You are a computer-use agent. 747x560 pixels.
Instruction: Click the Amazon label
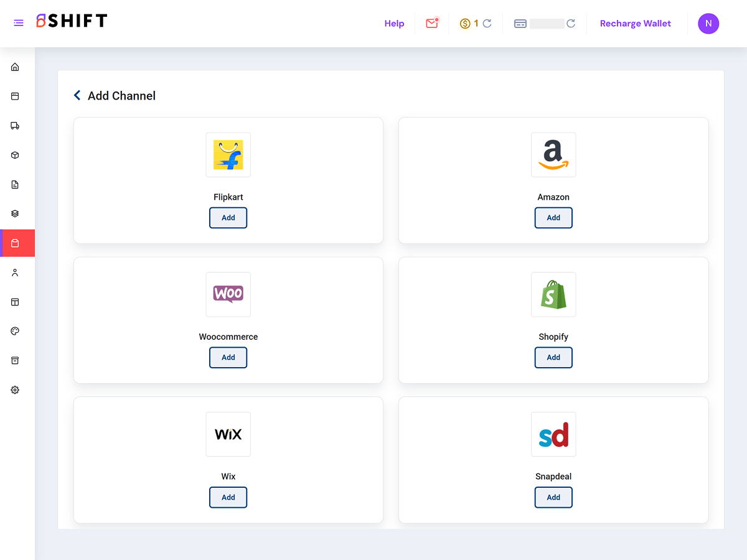[x=553, y=197]
